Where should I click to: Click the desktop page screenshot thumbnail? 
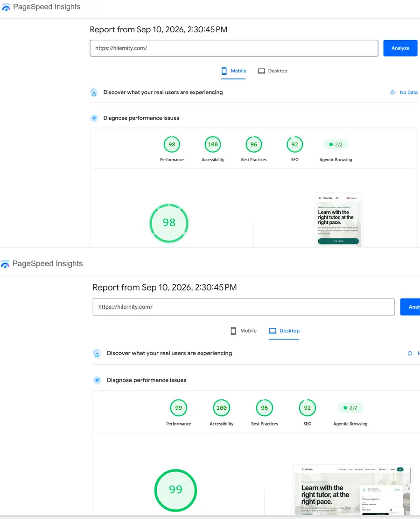click(x=352, y=490)
